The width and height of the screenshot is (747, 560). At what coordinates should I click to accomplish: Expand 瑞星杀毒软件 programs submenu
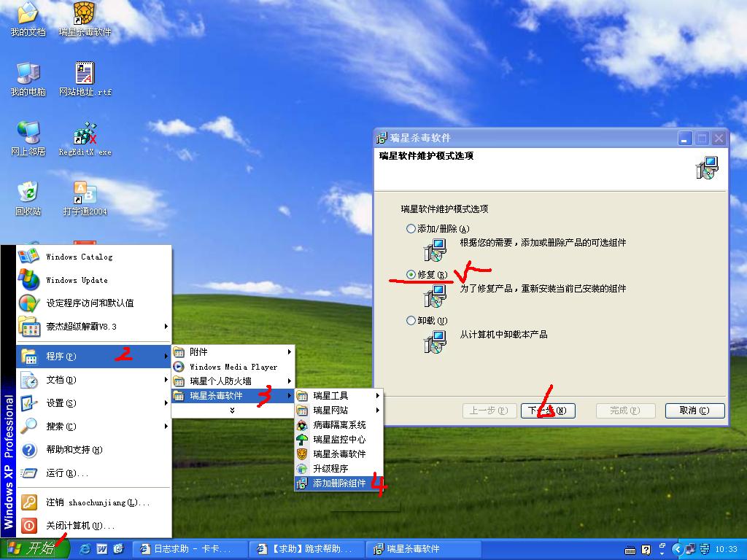coord(233,396)
